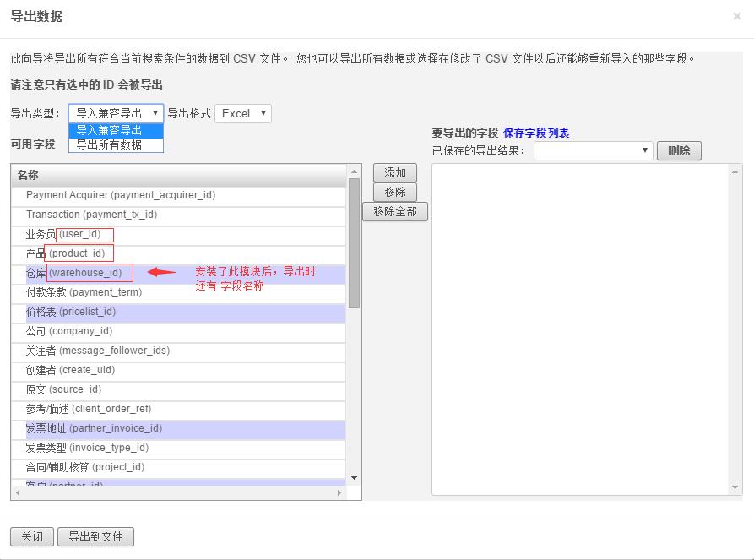Open the 导出类型 dropdown

(116, 113)
